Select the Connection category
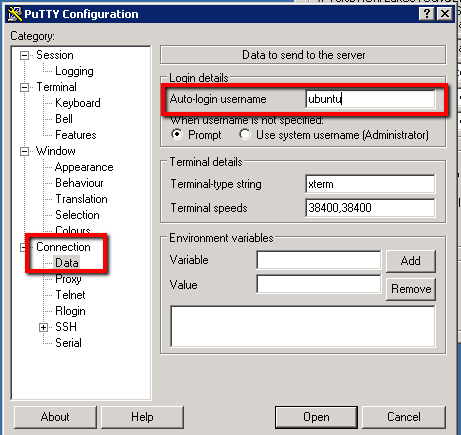Screen dimensions: 461x435 point(63,247)
